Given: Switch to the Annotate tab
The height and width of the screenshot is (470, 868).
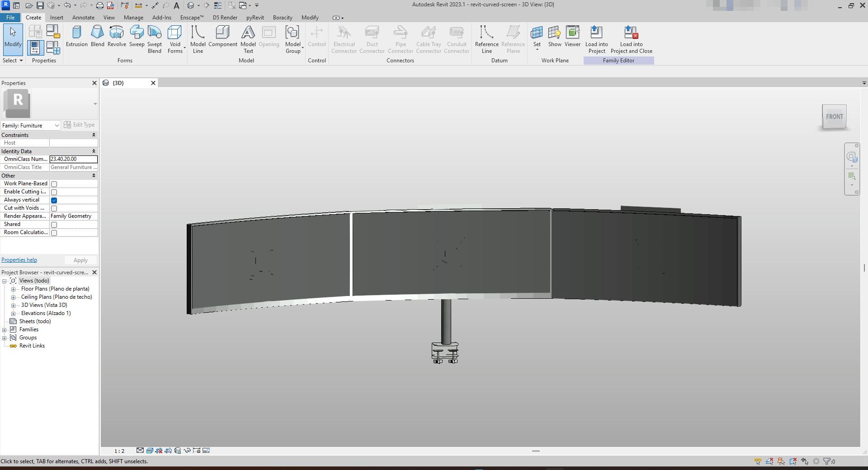Looking at the screenshot, I should 83,18.
